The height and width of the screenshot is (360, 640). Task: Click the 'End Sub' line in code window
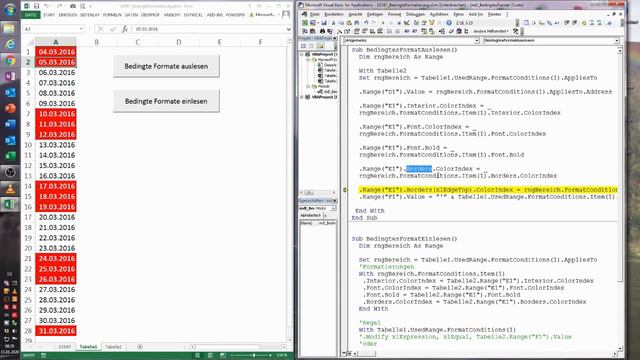coord(364,218)
